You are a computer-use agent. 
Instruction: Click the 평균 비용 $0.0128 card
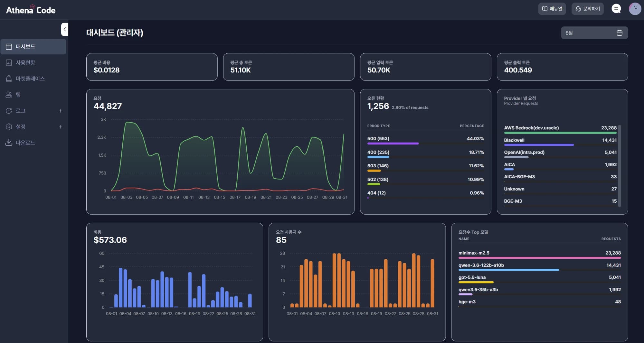pos(152,67)
